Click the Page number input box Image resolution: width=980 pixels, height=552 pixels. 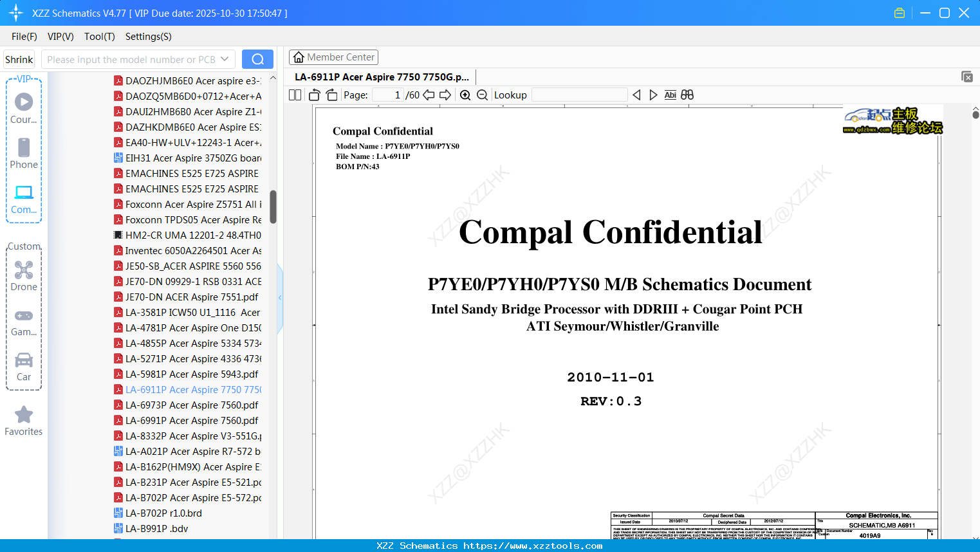pyautogui.click(x=388, y=95)
